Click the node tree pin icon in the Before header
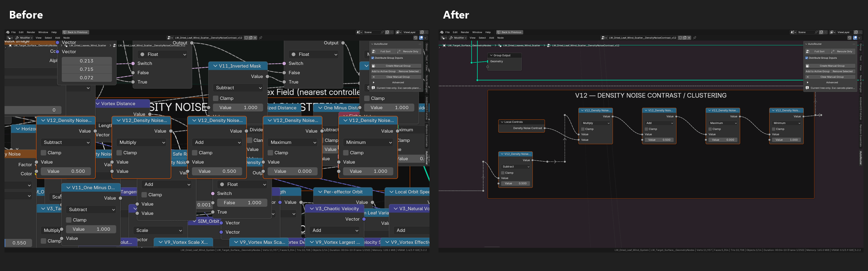This screenshot has width=868, height=271. pos(261,38)
